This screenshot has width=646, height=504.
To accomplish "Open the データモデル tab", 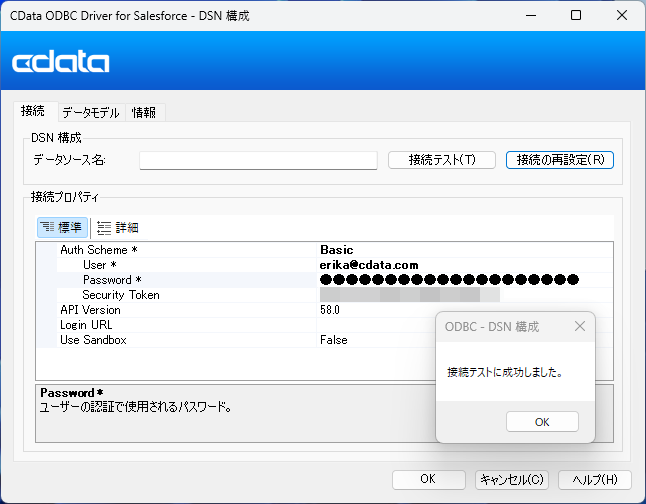I will tap(91, 113).
